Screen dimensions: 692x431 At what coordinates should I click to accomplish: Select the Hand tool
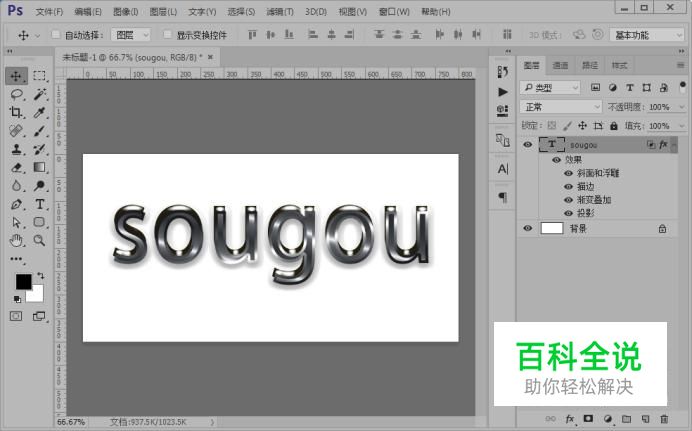pyautogui.click(x=16, y=240)
